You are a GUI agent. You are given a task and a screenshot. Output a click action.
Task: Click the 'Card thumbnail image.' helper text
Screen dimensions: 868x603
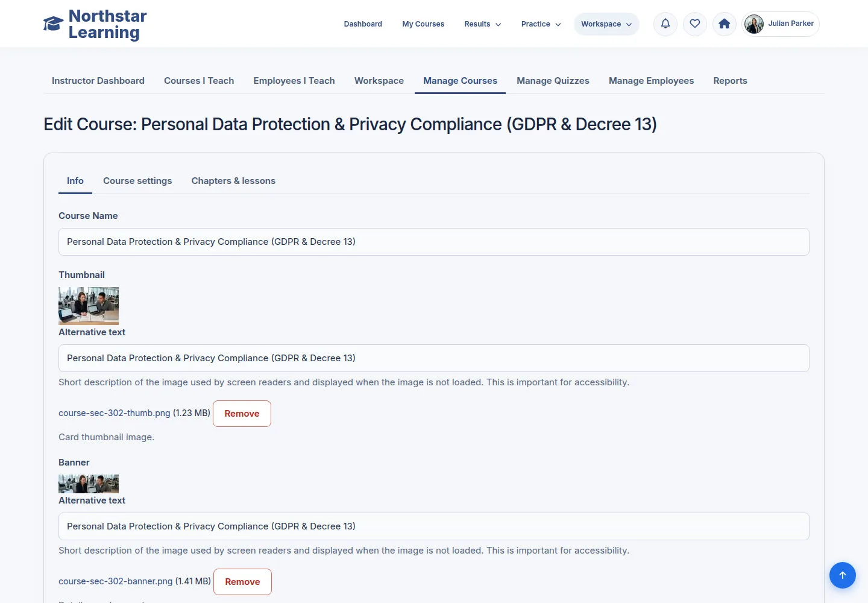click(x=106, y=437)
